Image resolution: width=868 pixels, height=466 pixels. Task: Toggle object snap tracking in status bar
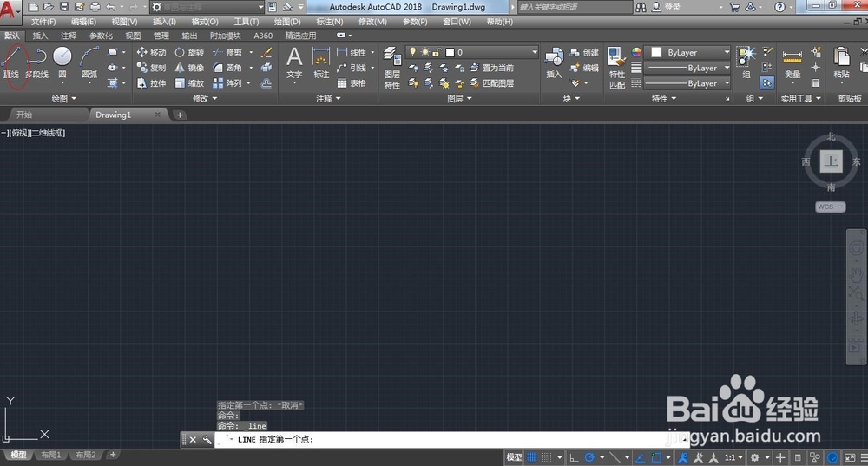[640, 457]
